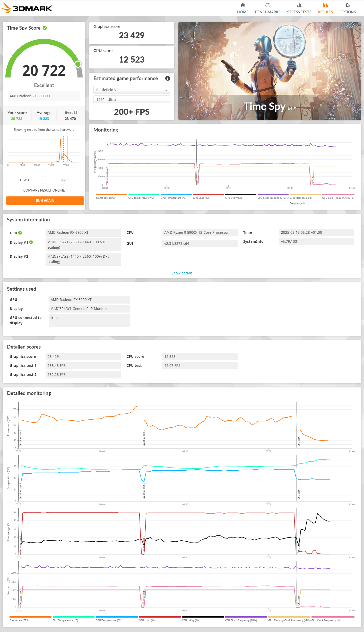Viewport: 364px width, 632px height.
Task: Click the Time value 2025-02-13 05:28
Action: pyautogui.click(x=317, y=232)
